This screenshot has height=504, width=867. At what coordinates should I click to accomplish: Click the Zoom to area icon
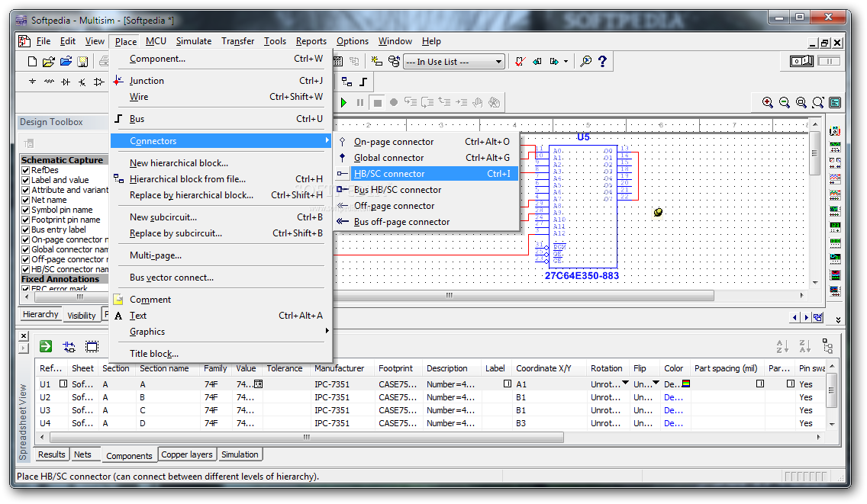(801, 102)
